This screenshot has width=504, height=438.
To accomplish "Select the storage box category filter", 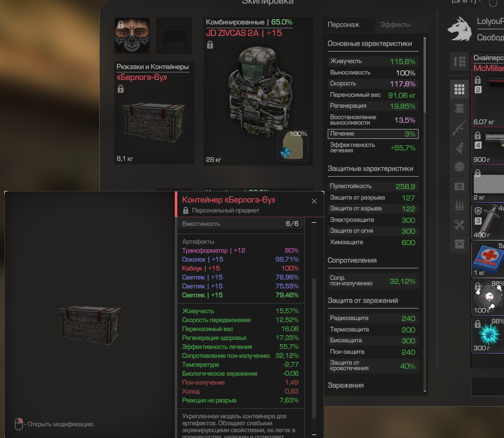I will click(459, 244).
